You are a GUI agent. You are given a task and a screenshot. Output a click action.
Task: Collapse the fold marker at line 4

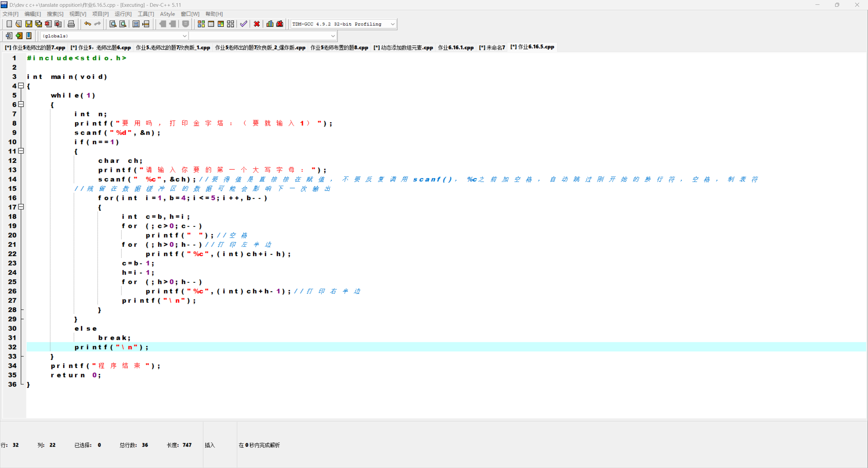click(21, 86)
